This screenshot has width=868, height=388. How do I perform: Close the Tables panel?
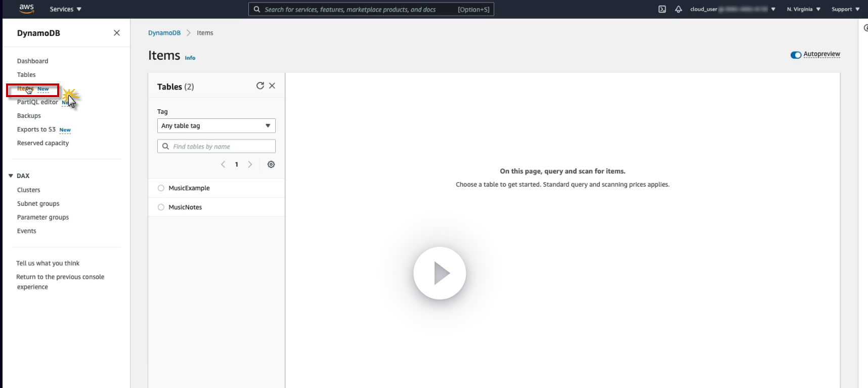coord(272,86)
